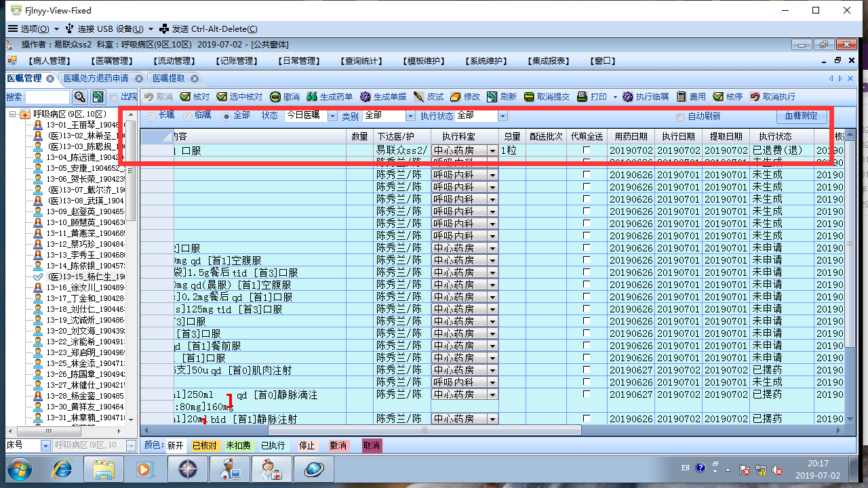Open File Explorer from the taskbar
This screenshot has height=488, width=868.
coord(104,469)
